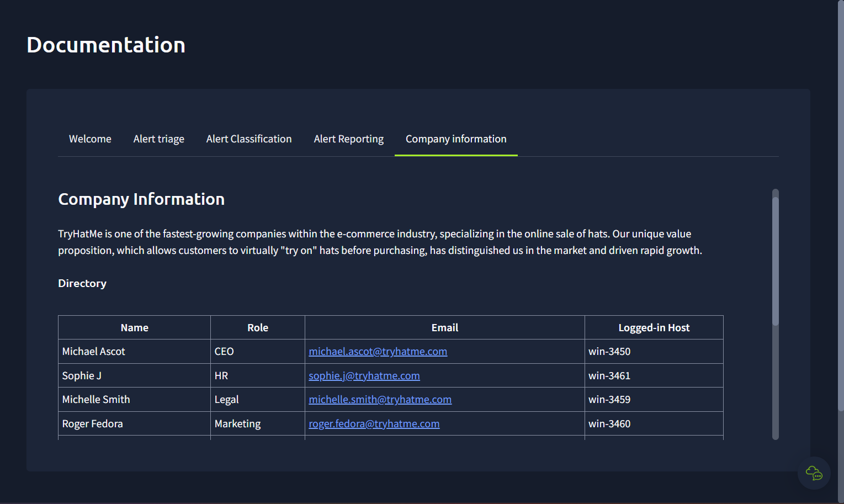Follow the michelle.smith@tryhatme.com link
The image size is (844, 504).
pyautogui.click(x=380, y=400)
